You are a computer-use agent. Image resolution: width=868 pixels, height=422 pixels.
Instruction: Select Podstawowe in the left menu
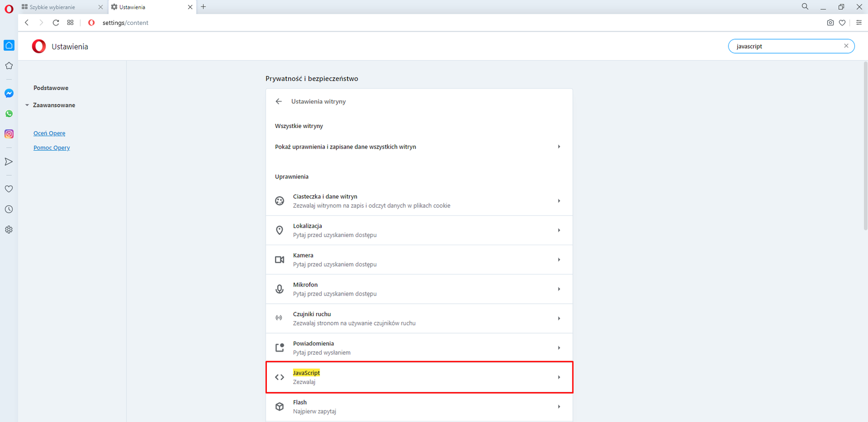51,88
